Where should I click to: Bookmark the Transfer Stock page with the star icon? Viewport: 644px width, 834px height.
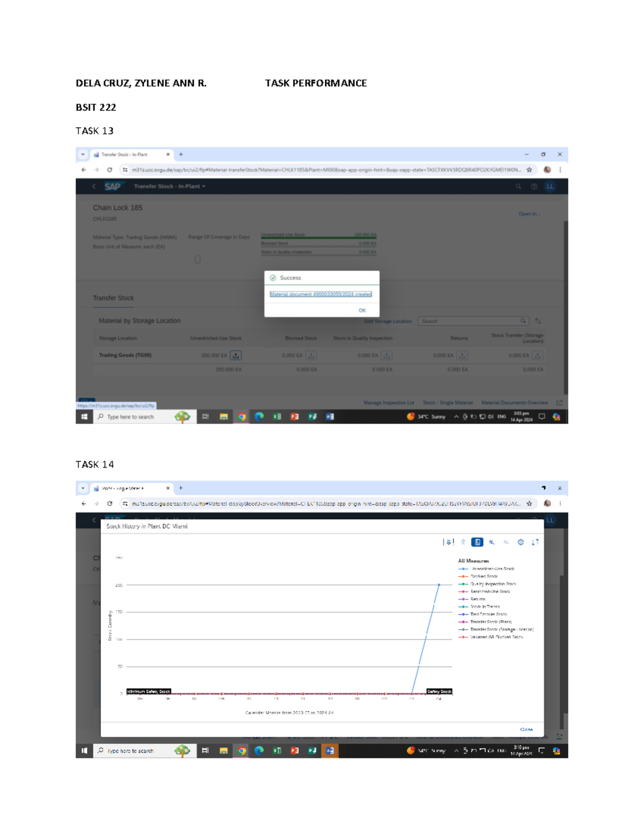pyautogui.click(x=529, y=170)
